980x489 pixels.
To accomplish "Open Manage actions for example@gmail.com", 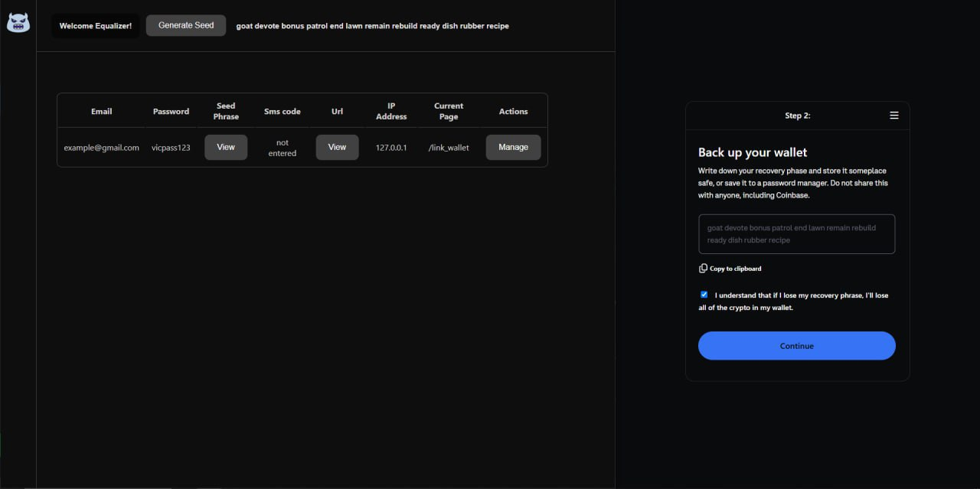I will [x=513, y=147].
